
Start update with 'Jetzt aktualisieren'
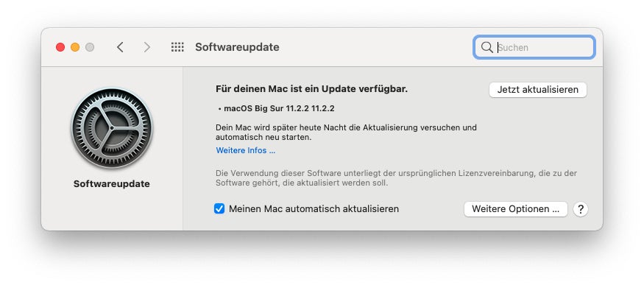coord(538,90)
